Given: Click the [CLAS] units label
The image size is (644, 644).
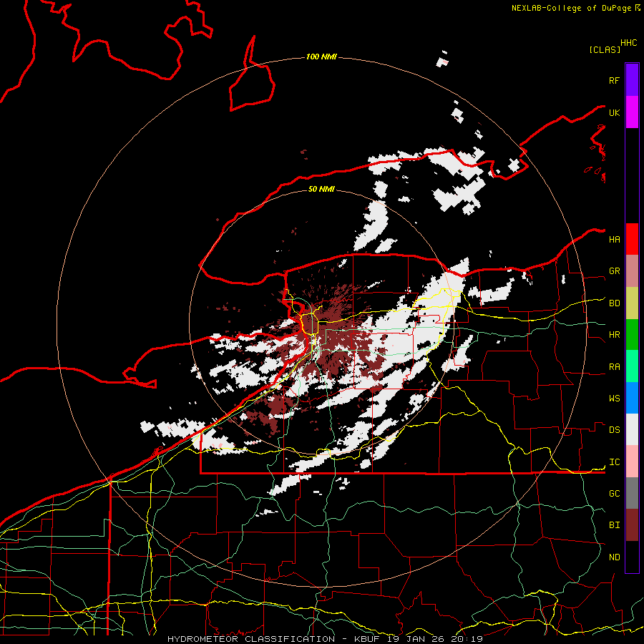Looking at the screenshot, I should pyautogui.click(x=605, y=49).
